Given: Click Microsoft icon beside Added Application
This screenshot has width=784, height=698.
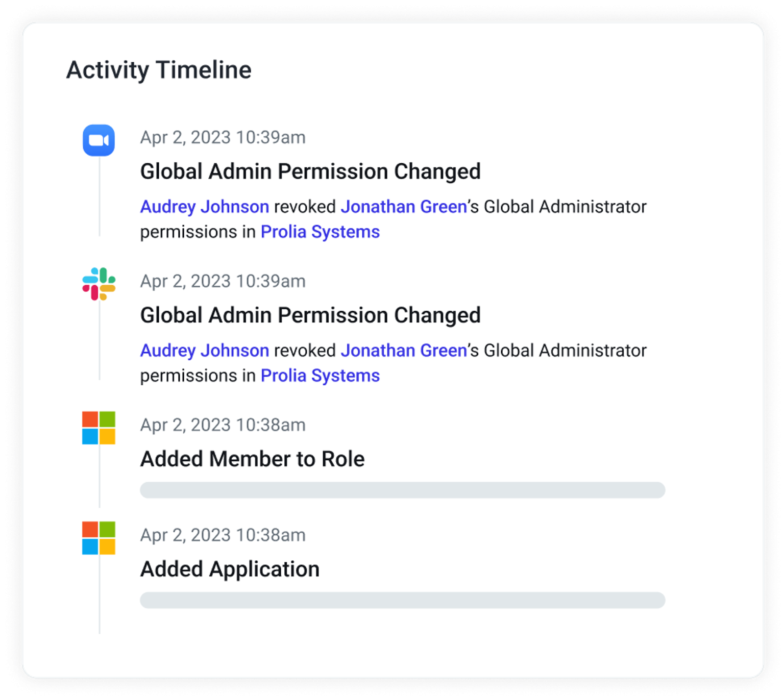Looking at the screenshot, I should click(99, 538).
